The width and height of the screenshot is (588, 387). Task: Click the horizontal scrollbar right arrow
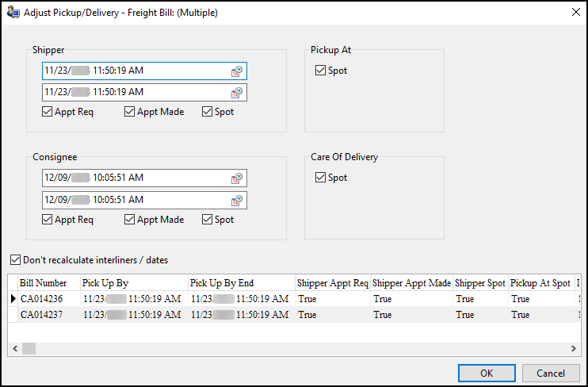575,348
